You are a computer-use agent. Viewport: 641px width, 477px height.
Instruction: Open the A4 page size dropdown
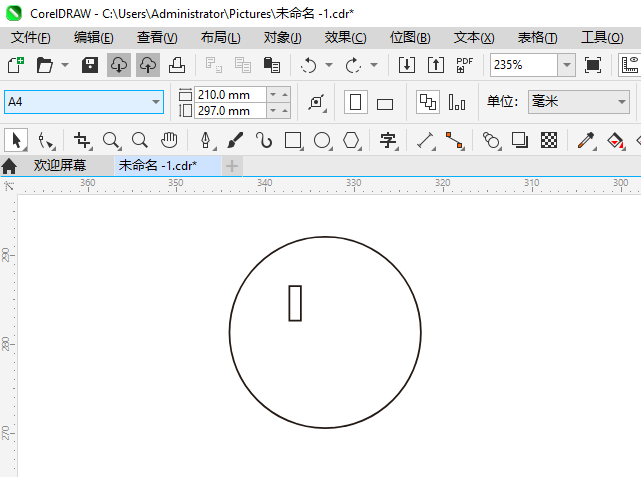pyautogui.click(x=155, y=102)
